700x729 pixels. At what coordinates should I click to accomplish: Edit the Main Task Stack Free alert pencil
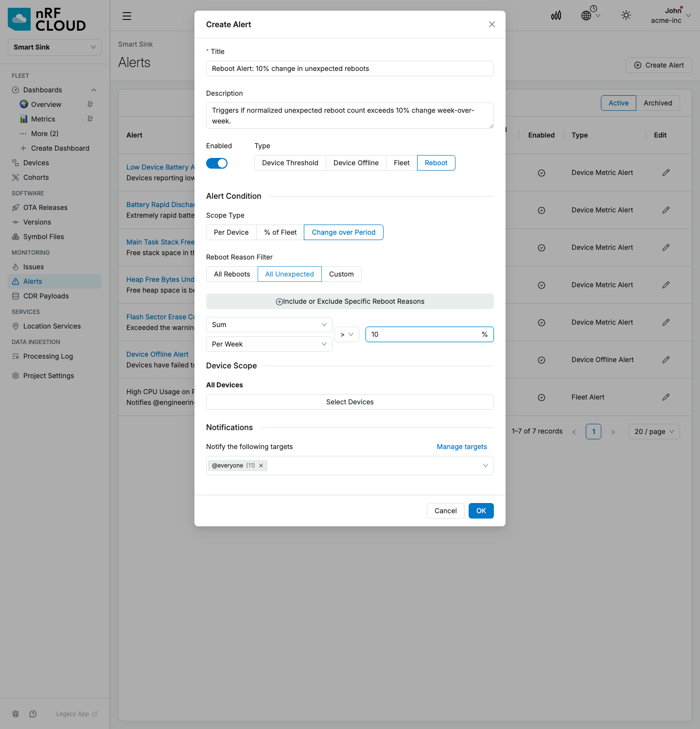coord(666,247)
